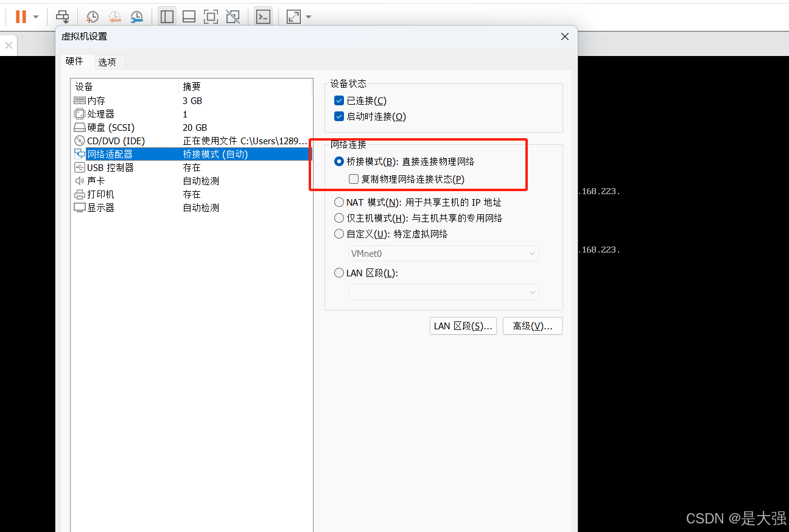Open the dropdown beside stretch display icon
Viewport: 789px width, 532px height.
pyautogui.click(x=309, y=17)
